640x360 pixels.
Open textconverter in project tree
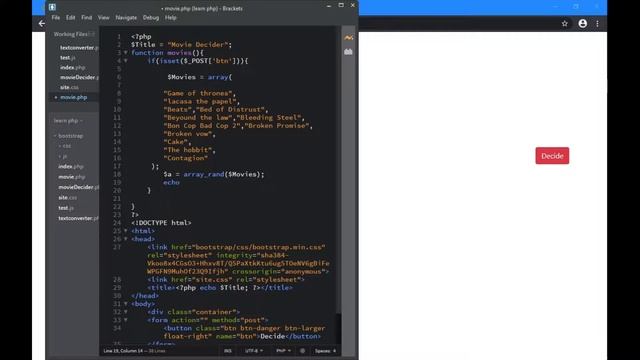click(x=78, y=218)
